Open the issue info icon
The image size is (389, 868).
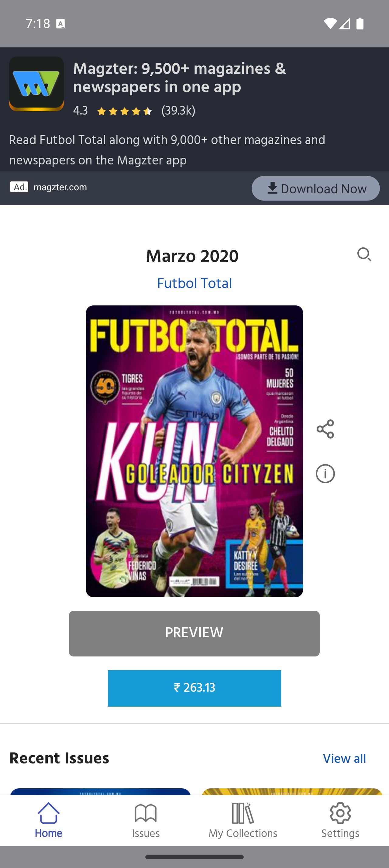pos(325,474)
